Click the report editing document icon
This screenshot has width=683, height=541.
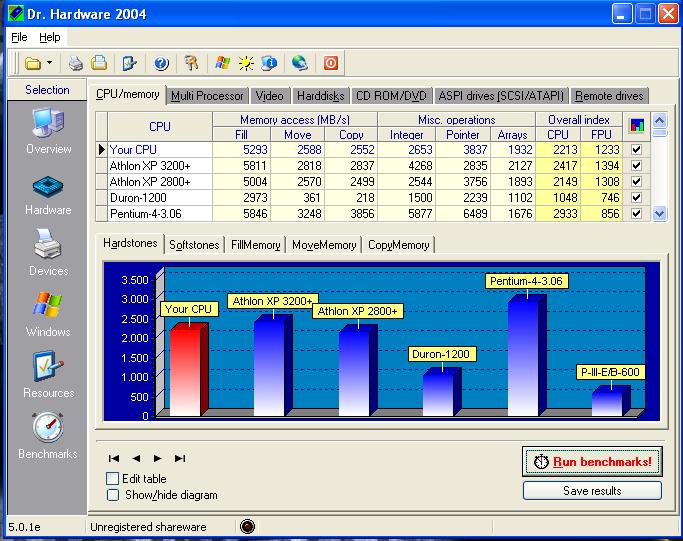click(x=129, y=64)
